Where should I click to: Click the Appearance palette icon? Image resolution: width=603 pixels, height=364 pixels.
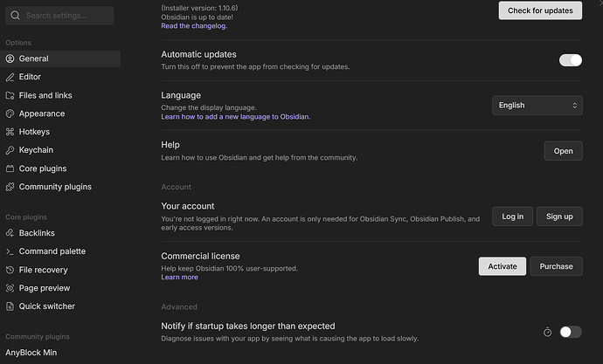(10, 113)
